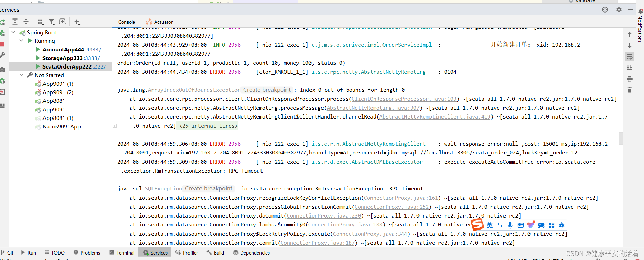Collapse the Not Started group node

[21, 75]
